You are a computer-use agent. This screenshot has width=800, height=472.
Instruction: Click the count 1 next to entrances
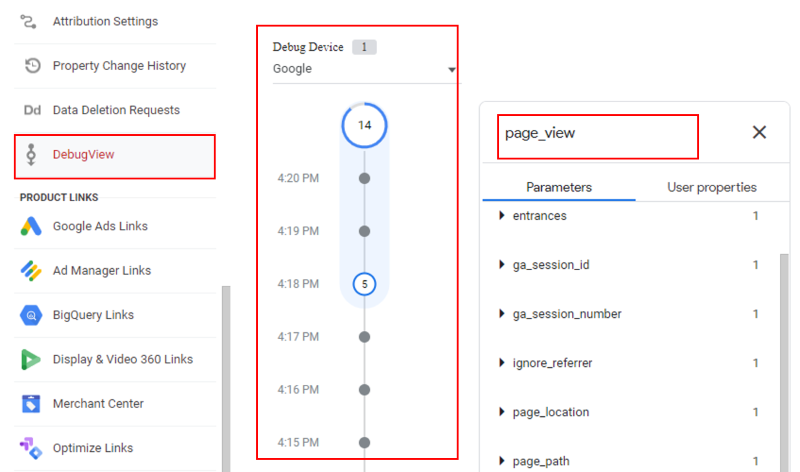click(x=756, y=216)
